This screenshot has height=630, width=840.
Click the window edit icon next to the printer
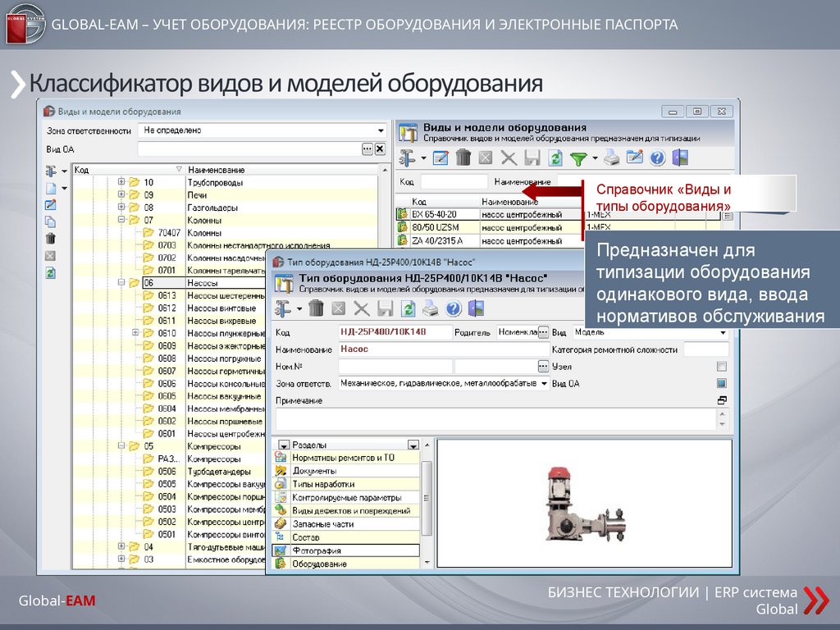click(634, 157)
